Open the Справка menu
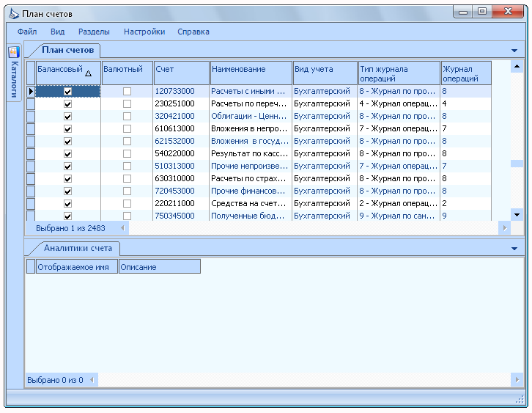Viewport: 532px width, 413px height. pyautogui.click(x=193, y=32)
